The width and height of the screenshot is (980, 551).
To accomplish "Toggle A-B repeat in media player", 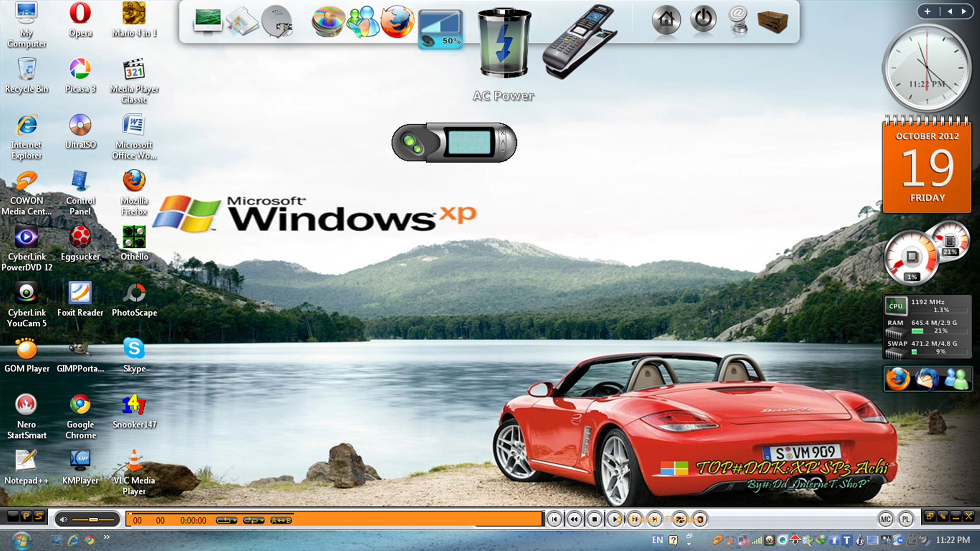I will click(x=281, y=520).
